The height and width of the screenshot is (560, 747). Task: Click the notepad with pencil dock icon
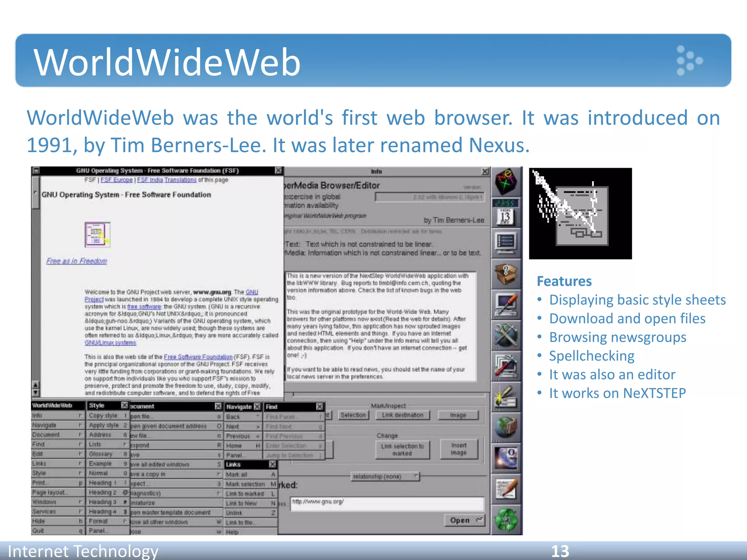click(506, 489)
